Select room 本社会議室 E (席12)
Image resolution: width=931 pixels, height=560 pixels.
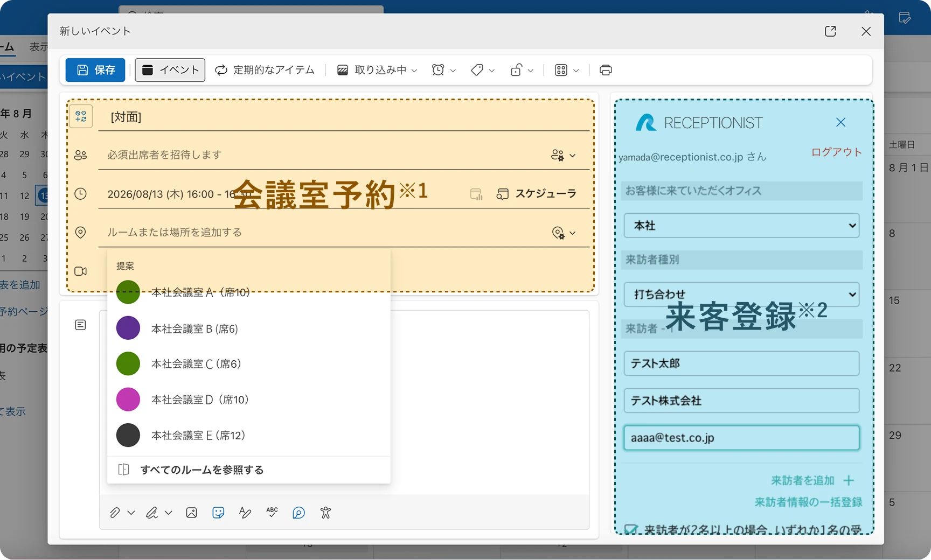(x=249, y=435)
